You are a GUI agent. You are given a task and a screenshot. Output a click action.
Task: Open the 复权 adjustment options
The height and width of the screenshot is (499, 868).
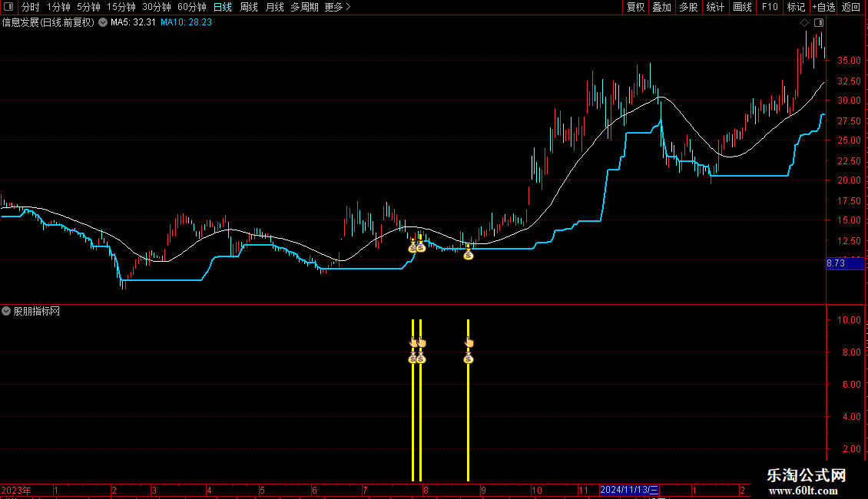635,7
